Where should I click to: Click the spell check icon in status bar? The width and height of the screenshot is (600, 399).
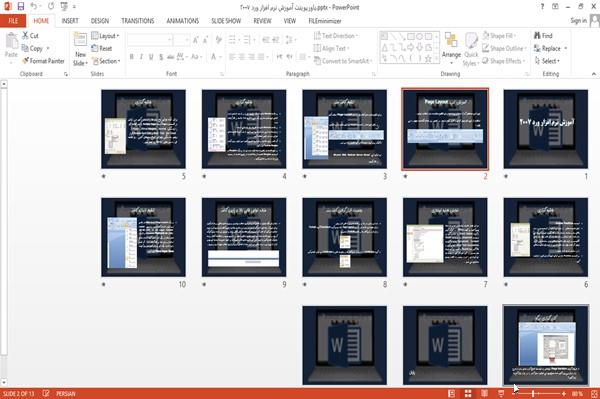(x=46, y=393)
